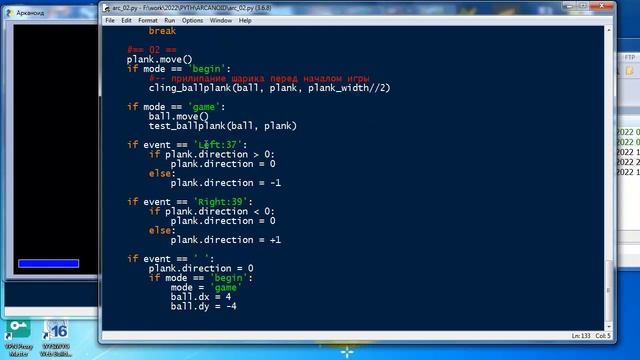The image size is (640, 360).
Task: Open the File menu in IDLE
Action: point(110,20)
